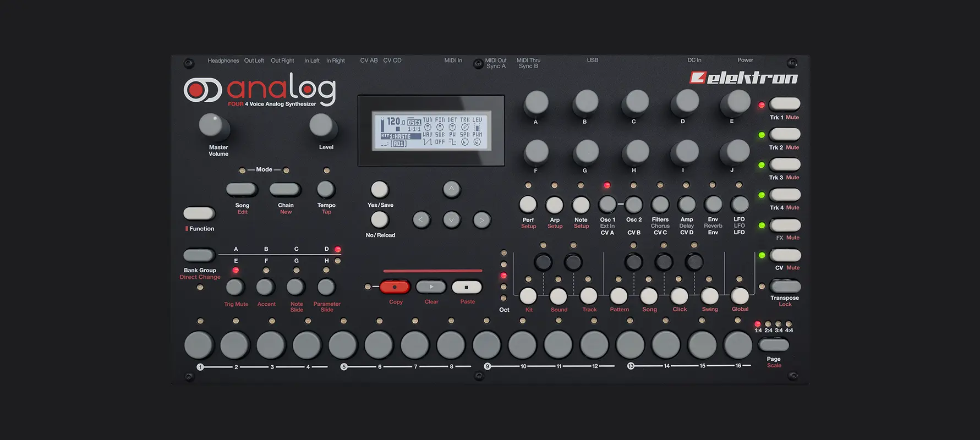The width and height of the screenshot is (980, 440).
Task: Click the Pattern keyboard key
Action: [x=618, y=296]
